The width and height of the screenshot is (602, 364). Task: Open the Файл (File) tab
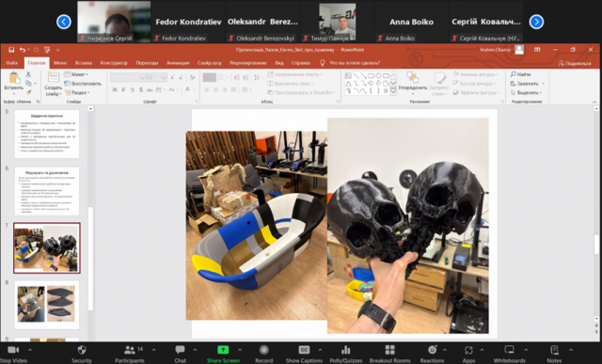coord(12,63)
